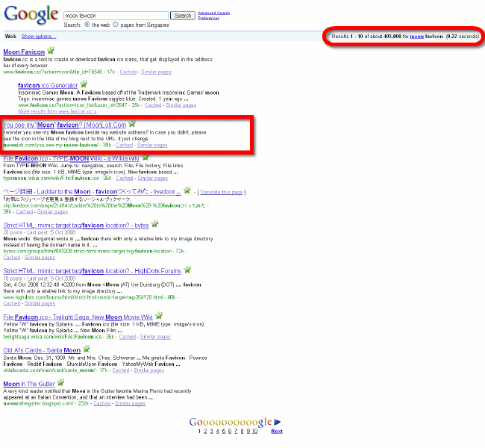Open the 'favicon.ico Generator' result title

[48, 85]
